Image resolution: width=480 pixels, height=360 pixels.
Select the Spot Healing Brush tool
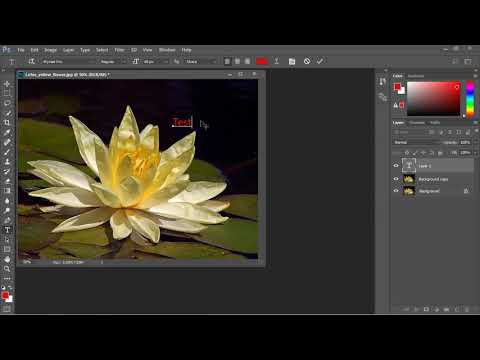click(7, 142)
